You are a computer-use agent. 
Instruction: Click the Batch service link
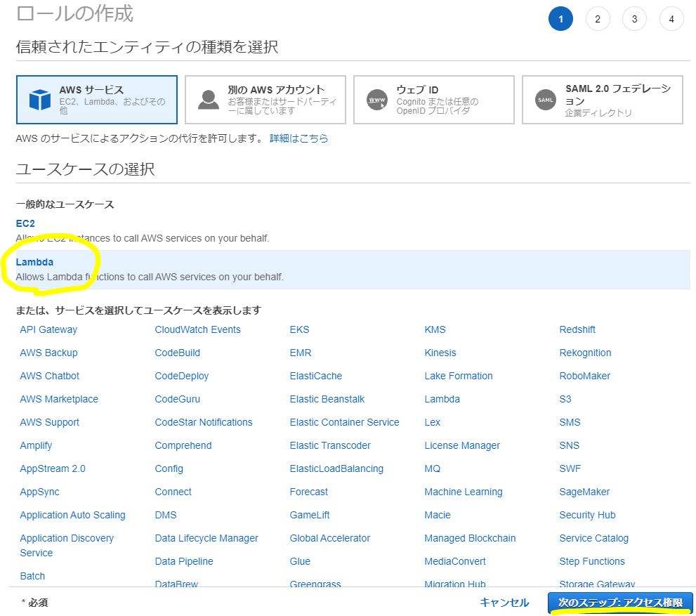(32, 576)
